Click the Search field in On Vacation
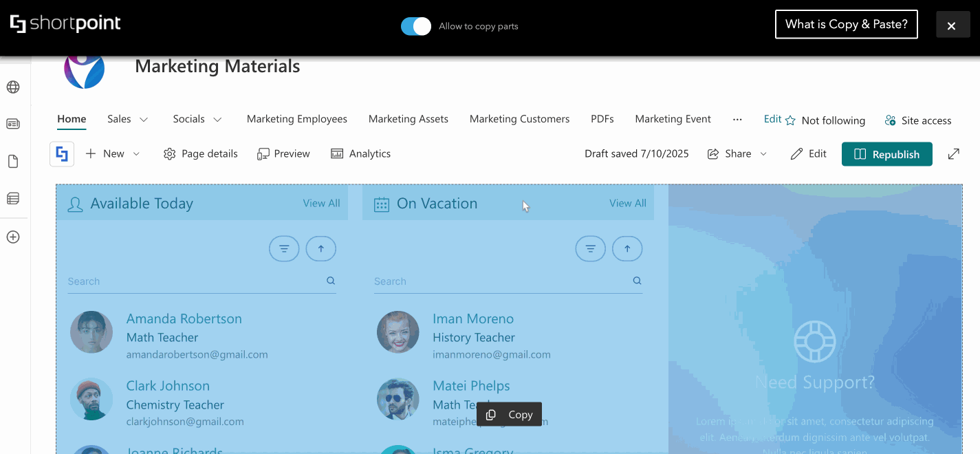The width and height of the screenshot is (980, 454). pos(508,281)
